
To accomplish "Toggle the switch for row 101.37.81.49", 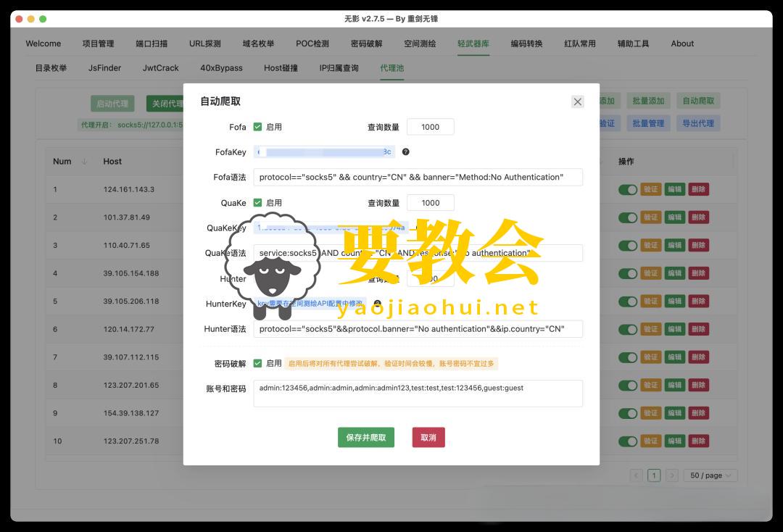I will pyautogui.click(x=628, y=217).
